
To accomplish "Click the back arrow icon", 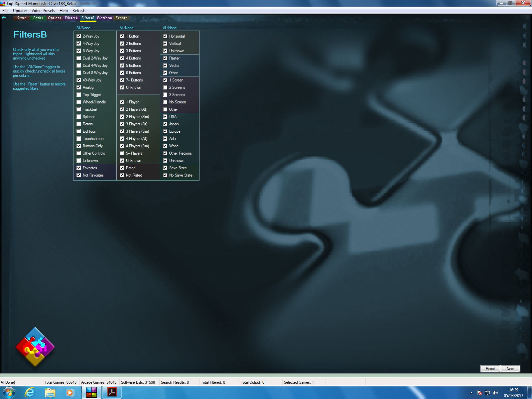I will click(x=4, y=18).
